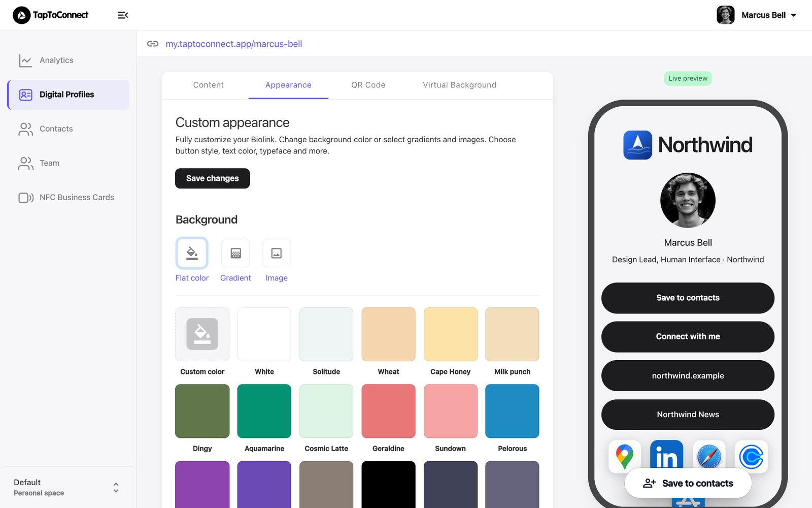The width and height of the screenshot is (812, 508).
Task: Click the Calendly icon in preview
Action: 751,456
